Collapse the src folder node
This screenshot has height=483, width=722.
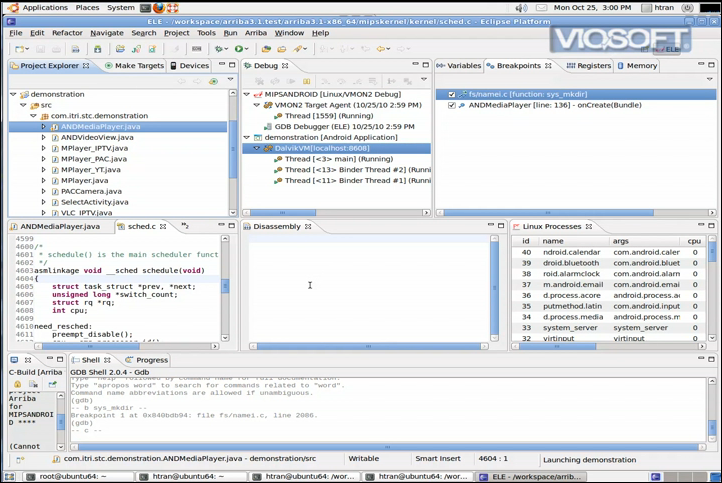point(23,105)
